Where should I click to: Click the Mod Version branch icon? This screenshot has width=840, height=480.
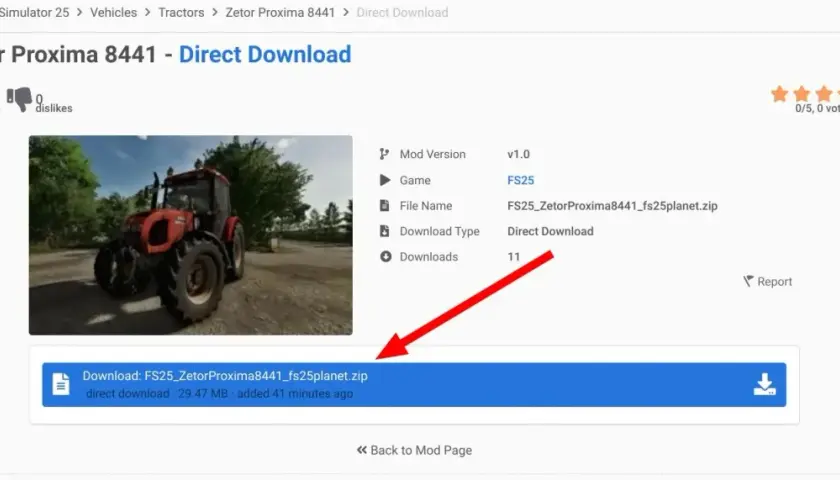tap(384, 154)
